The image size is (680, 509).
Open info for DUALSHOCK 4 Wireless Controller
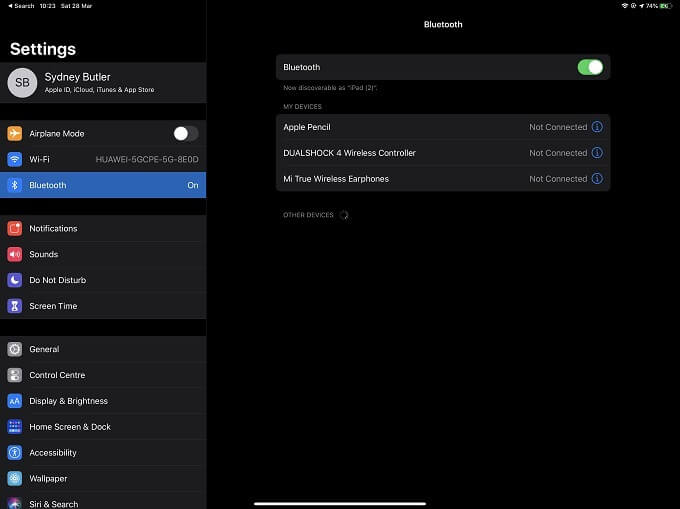(x=597, y=153)
